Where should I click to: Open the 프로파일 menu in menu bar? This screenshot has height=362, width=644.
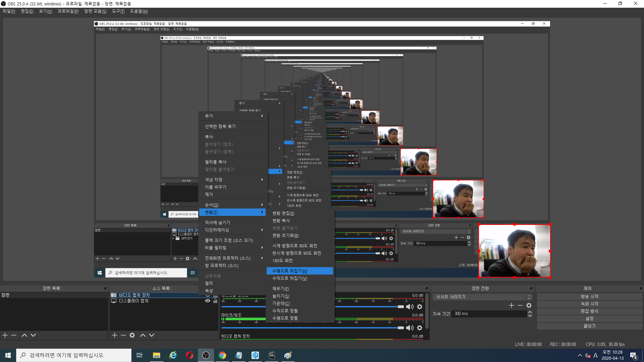coord(68,11)
